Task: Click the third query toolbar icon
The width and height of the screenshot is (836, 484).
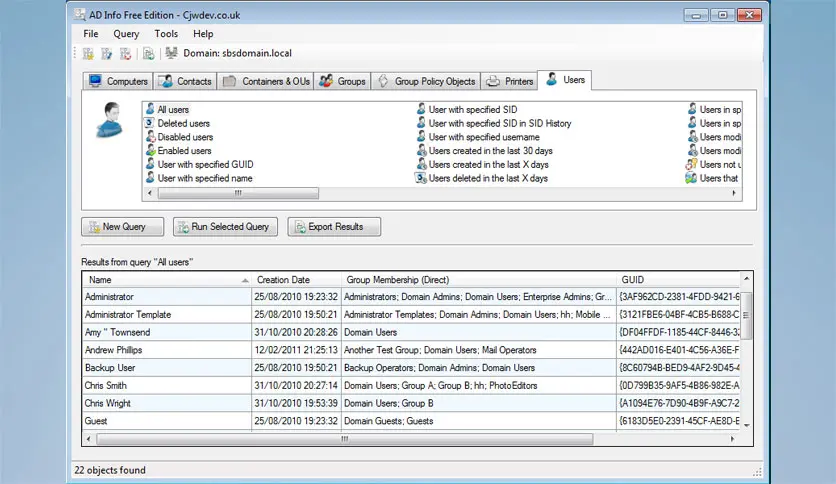Action: tap(125, 53)
